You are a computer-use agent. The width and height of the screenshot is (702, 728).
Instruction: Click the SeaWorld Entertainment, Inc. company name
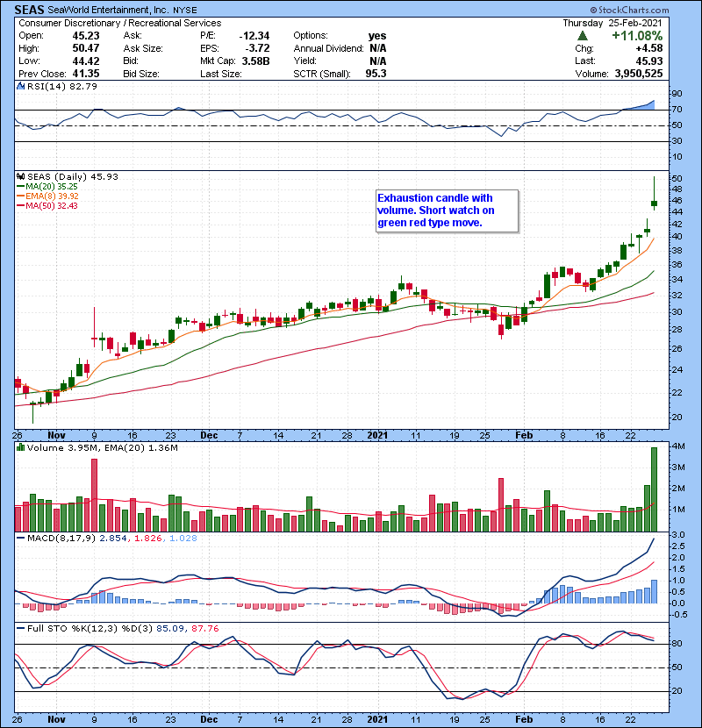(x=108, y=10)
